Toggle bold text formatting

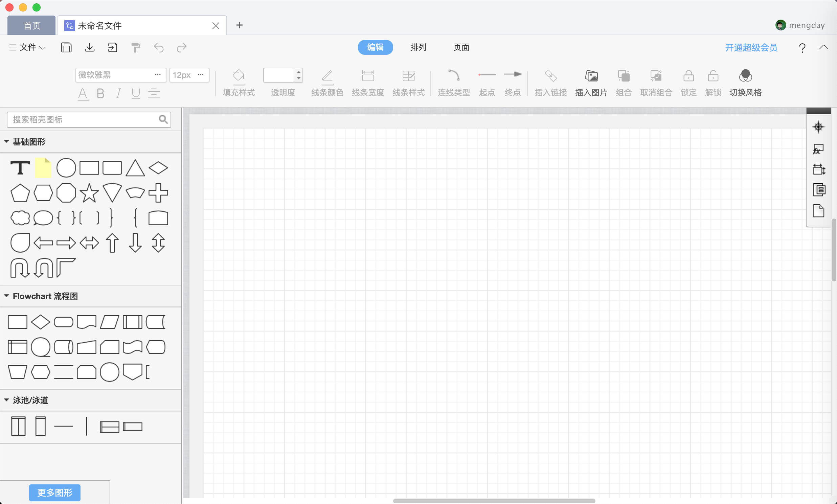tap(100, 93)
